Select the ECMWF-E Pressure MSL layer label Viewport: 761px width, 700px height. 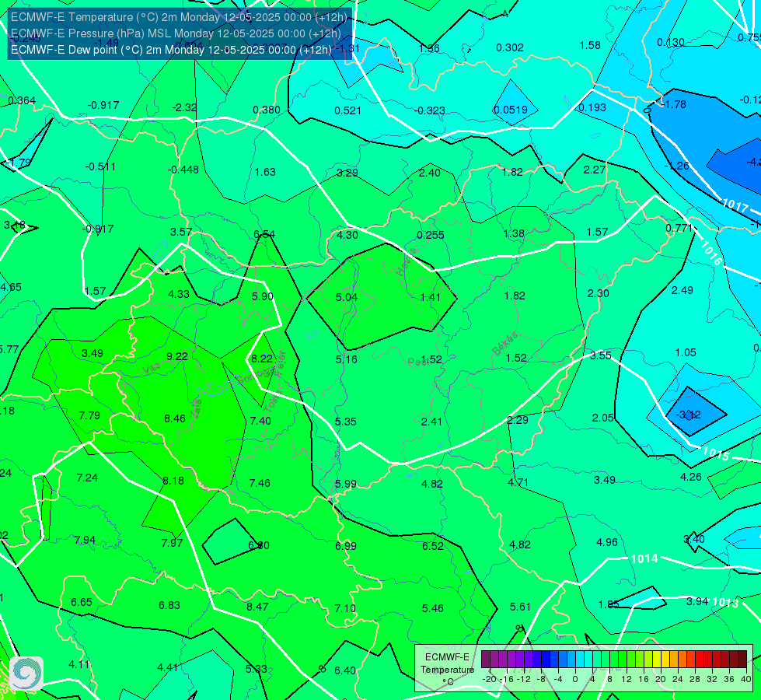coord(176,33)
